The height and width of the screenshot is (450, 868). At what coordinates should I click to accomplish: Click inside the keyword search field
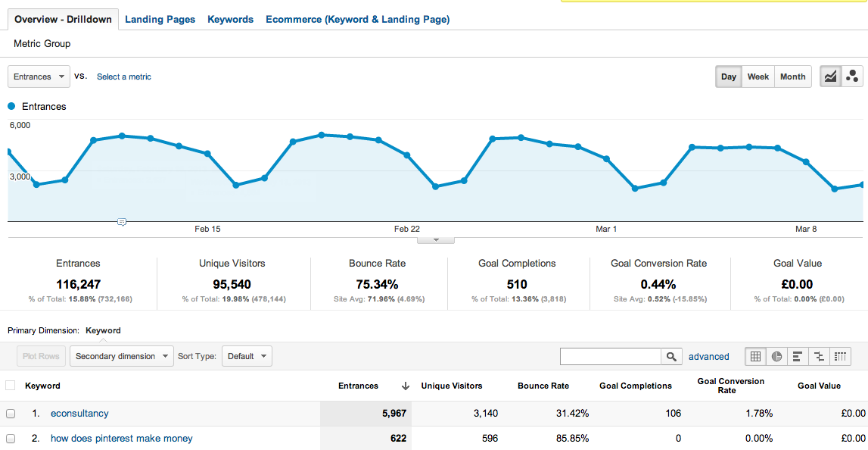[611, 356]
